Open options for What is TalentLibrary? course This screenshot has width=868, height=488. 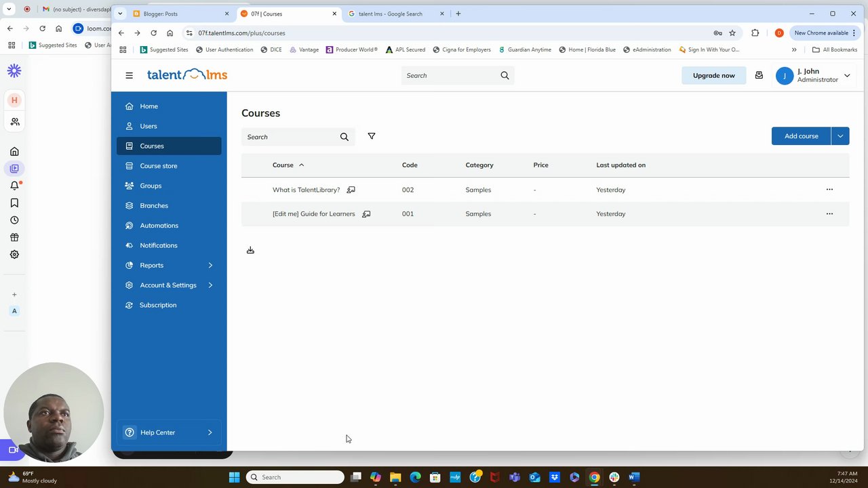point(829,190)
